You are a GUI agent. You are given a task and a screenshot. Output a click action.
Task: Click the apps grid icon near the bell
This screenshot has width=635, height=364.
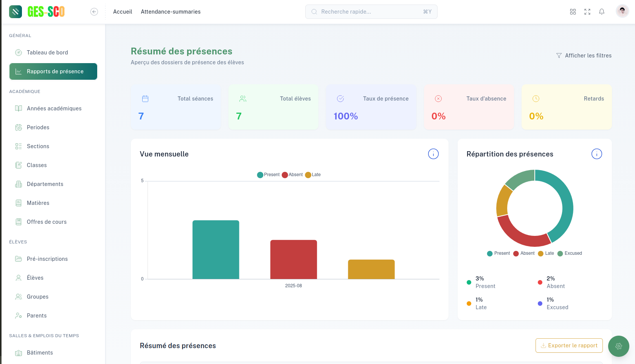573,12
